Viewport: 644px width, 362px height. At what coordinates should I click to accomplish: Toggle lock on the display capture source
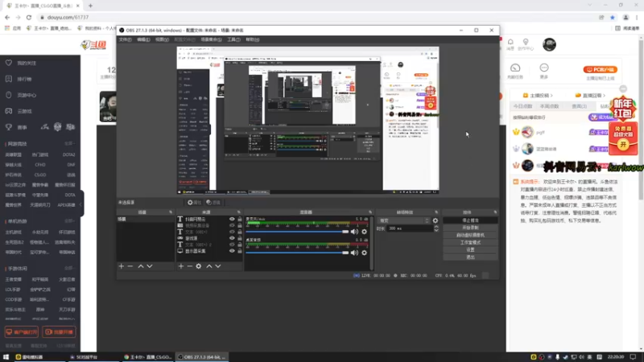coord(240,251)
